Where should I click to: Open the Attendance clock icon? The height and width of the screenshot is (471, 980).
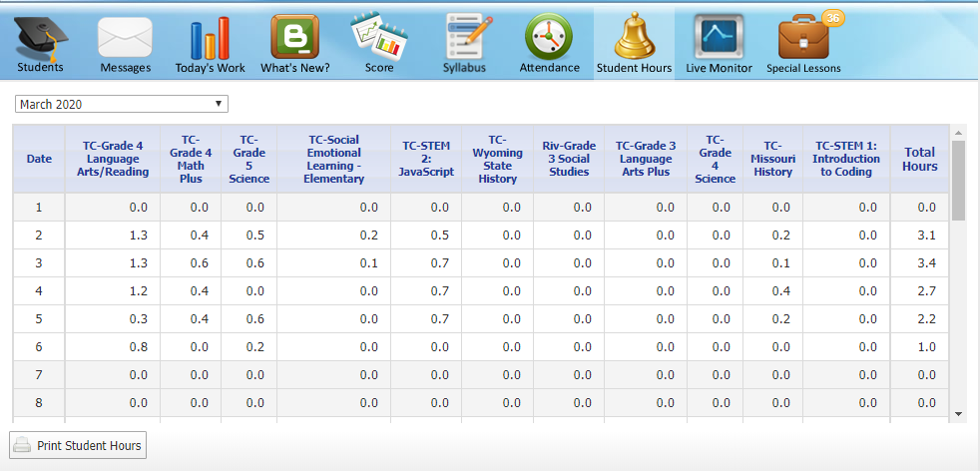[549, 36]
